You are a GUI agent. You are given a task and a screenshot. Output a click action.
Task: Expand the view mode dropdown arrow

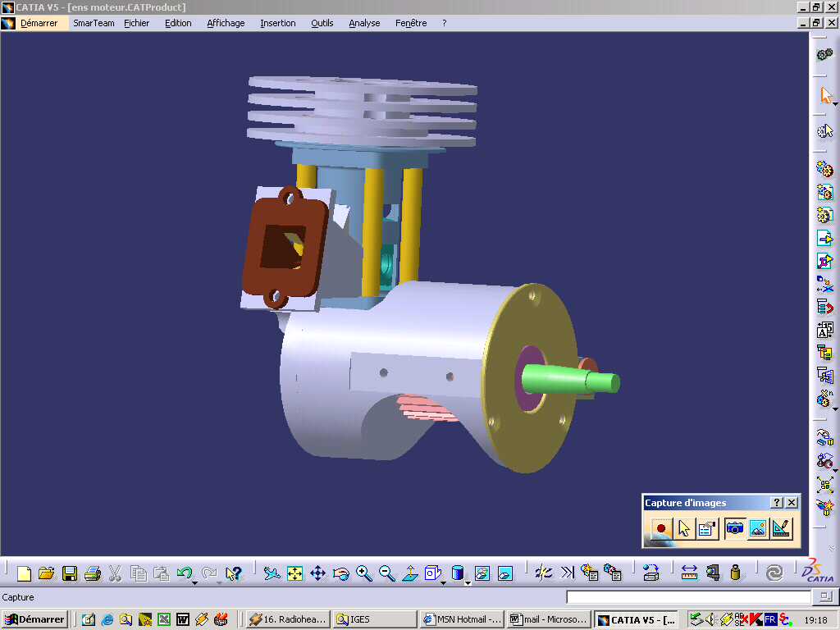(468, 582)
